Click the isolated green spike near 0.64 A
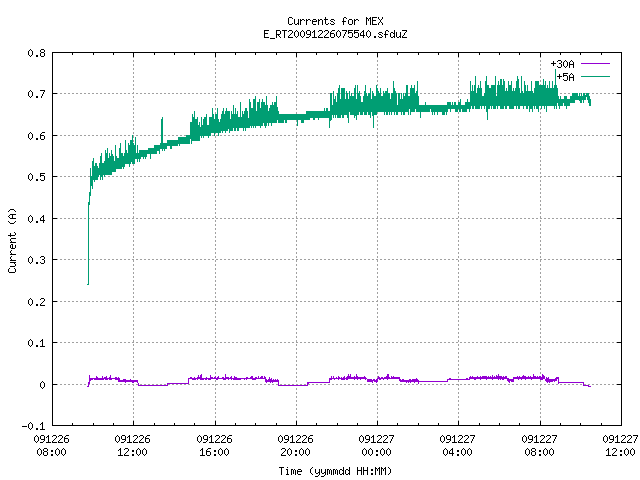The image size is (640, 480). point(162,130)
